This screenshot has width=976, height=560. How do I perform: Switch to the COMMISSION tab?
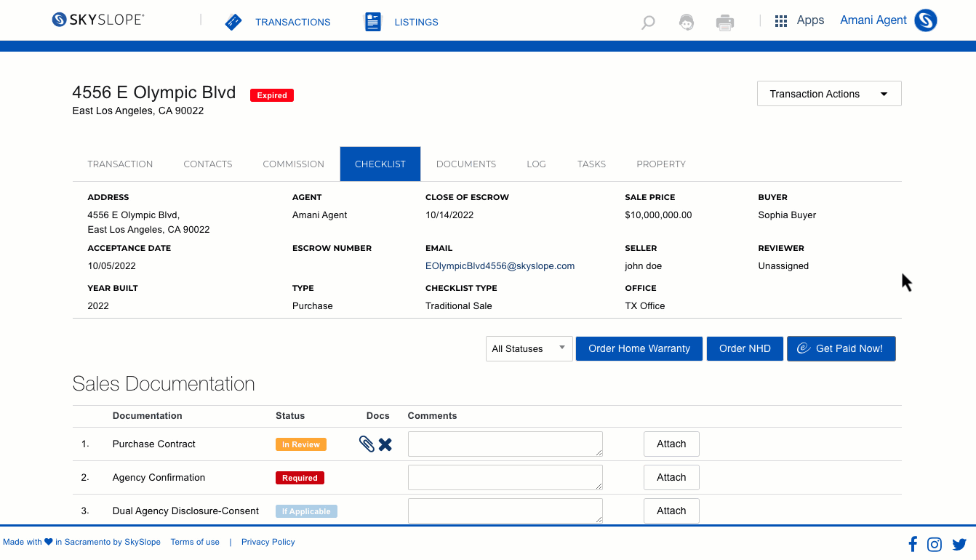(294, 164)
